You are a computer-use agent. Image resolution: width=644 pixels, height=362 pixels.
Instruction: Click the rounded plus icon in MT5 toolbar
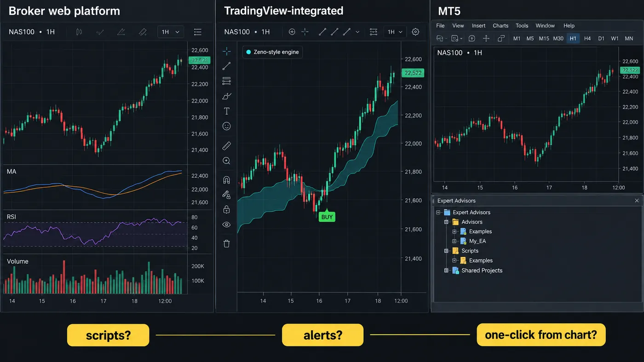click(471, 39)
